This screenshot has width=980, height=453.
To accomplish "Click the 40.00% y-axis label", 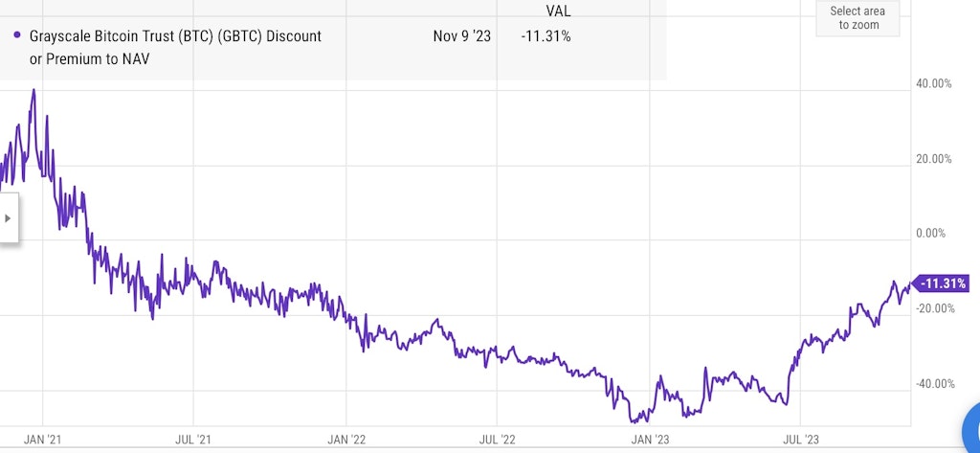I will [933, 84].
